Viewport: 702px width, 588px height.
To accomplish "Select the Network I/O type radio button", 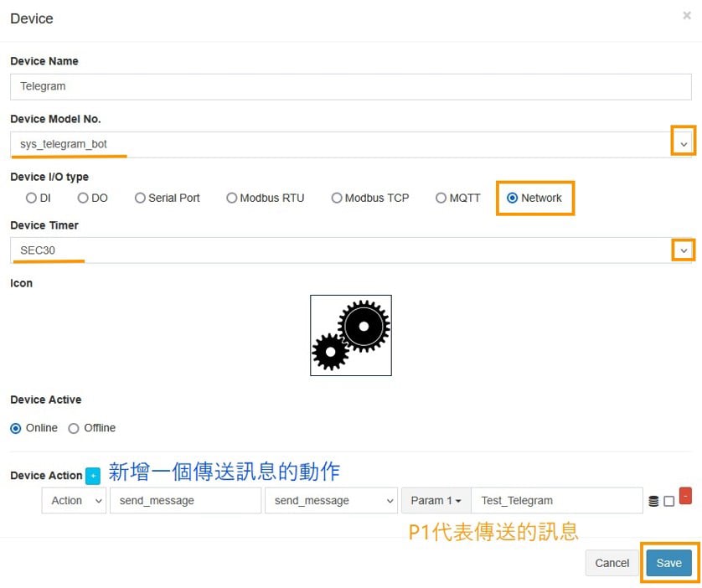I will (x=513, y=199).
